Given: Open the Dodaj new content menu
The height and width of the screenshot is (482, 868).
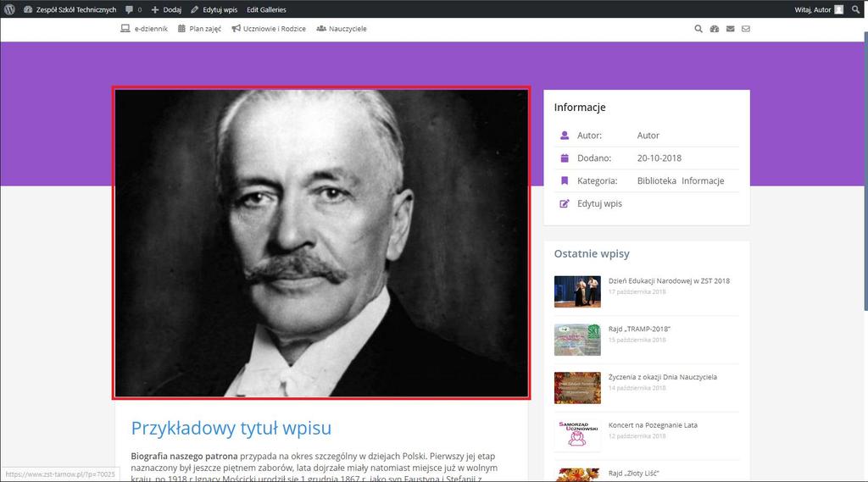Looking at the screenshot, I should 167,9.
